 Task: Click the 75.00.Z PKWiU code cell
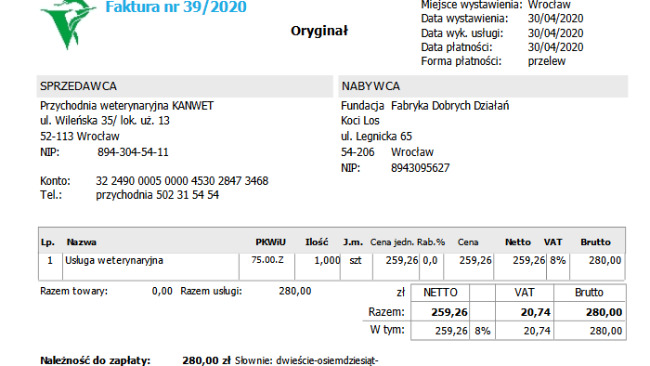coord(267,260)
